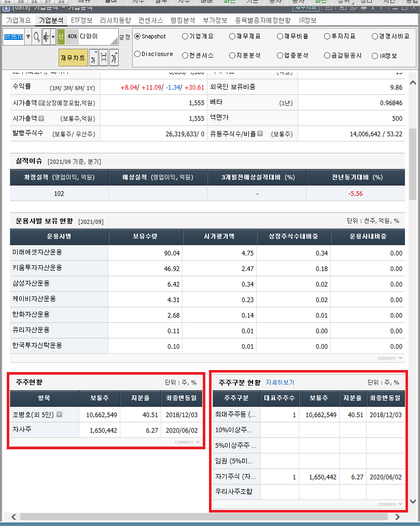Click the speaker sound icon beside search
The height and width of the screenshot is (526, 420).
click(x=46, y=37)
